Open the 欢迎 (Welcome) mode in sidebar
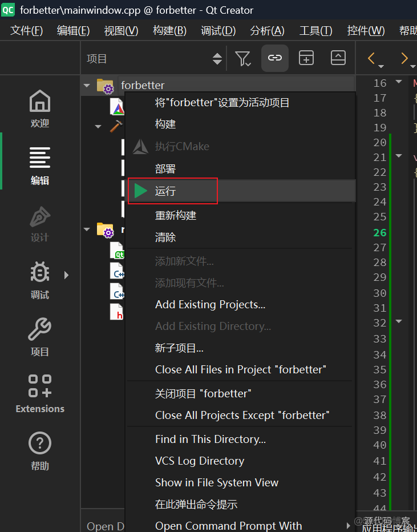Screen dimensions: 417x532 [39, 107]
